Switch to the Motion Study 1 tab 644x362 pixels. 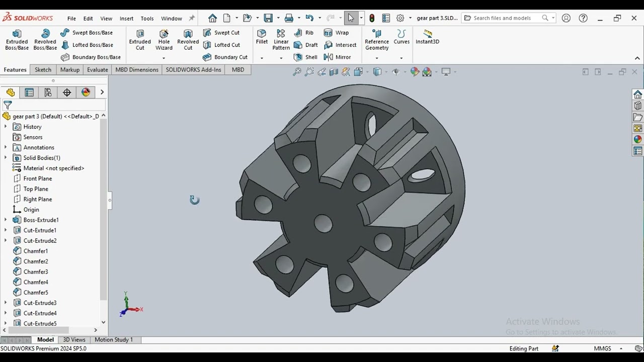(x=114, y=340)
